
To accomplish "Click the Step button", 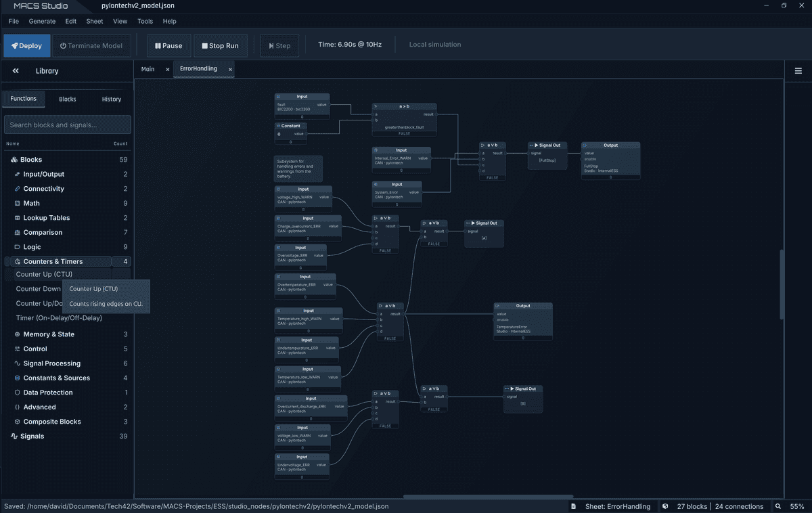I will click(279, 46).
